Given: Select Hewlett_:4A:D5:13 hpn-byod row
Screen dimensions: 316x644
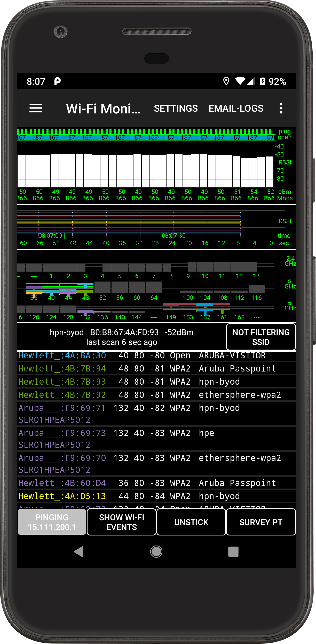Looking at the screenshot, I should tap(156, 496).
